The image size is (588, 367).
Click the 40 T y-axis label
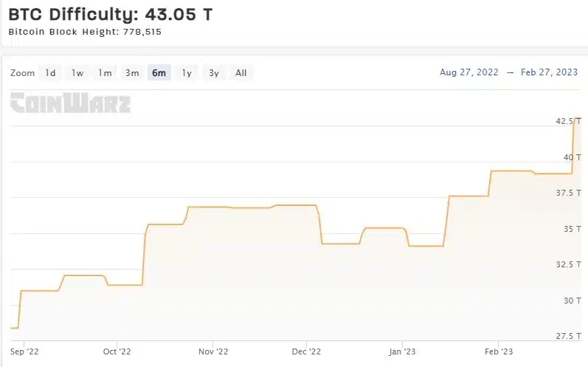[x=572, y=157]
